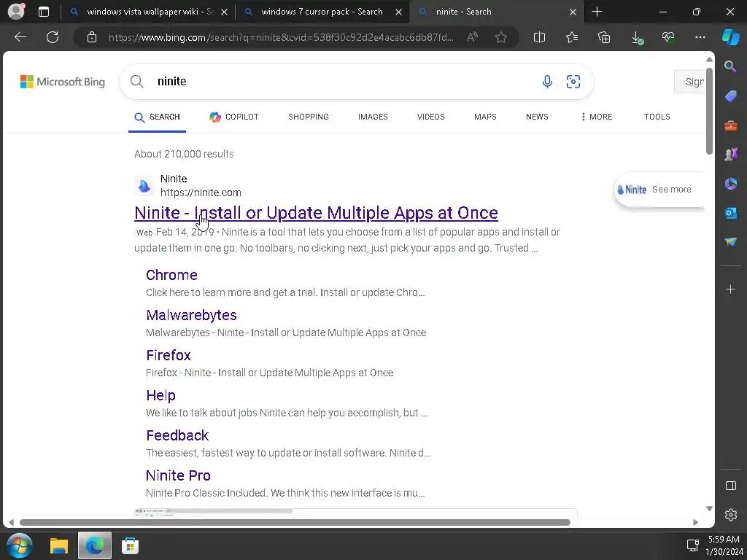Open the Chrome sitelink
747x560 pixels.
171,275
